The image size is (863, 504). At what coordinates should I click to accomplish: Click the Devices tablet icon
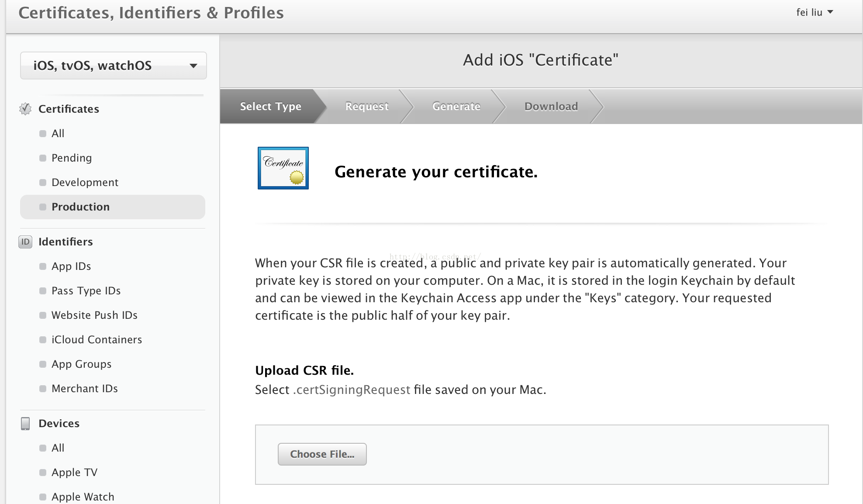[x=25, y=423]
